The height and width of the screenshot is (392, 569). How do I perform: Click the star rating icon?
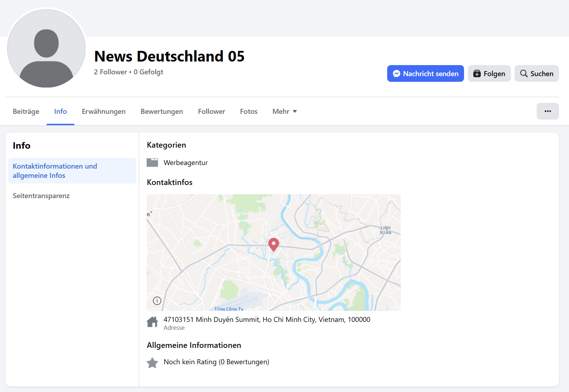(152, 362)
